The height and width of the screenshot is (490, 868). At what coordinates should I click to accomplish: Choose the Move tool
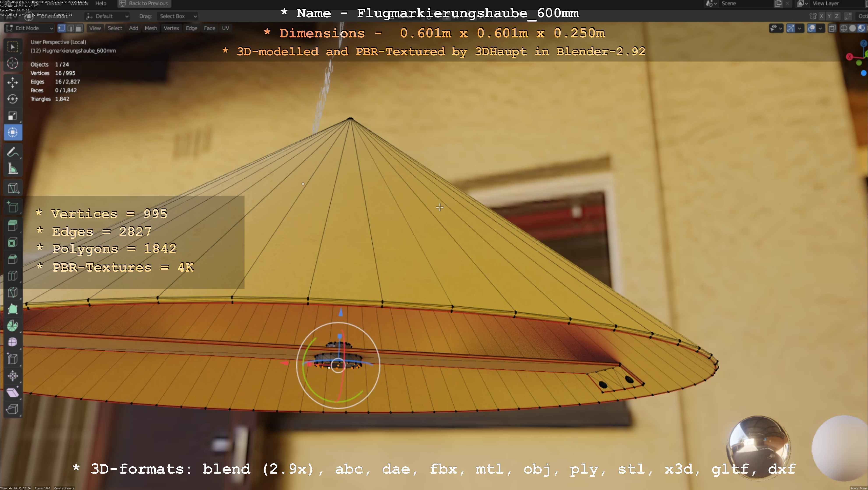tap(13, 82)
